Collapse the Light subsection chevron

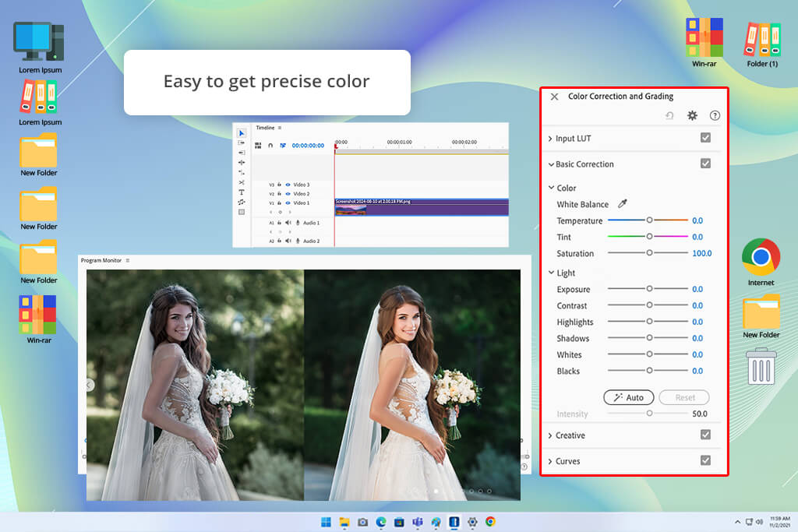[x=551, y=273]
